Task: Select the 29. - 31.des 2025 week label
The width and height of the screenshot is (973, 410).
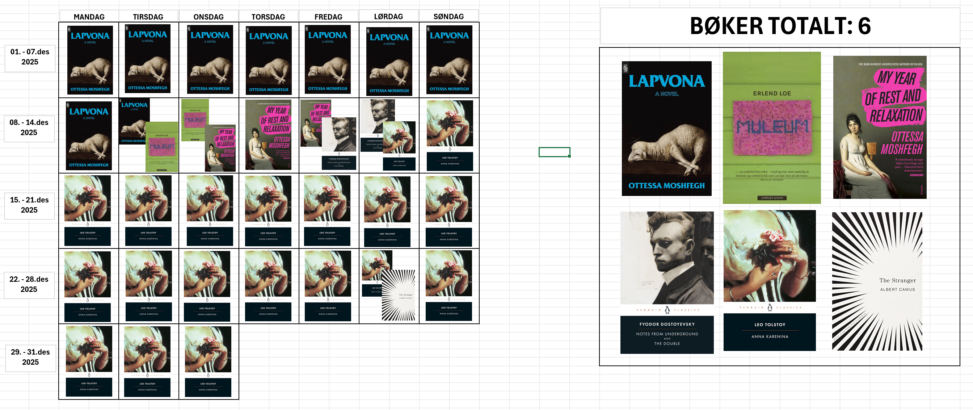Action: point(30,357)
